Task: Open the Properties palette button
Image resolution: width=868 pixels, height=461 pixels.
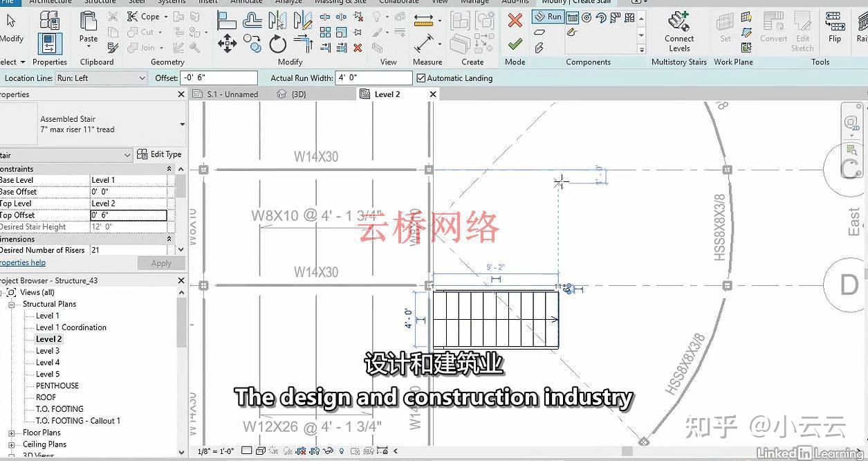Action: click(50, 44)
